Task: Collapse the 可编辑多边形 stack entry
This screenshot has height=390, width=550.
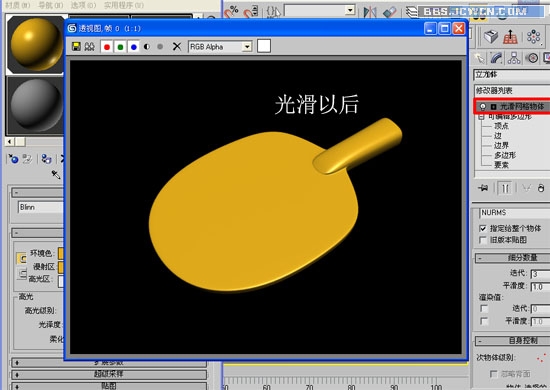Action: tap(481, 116)
